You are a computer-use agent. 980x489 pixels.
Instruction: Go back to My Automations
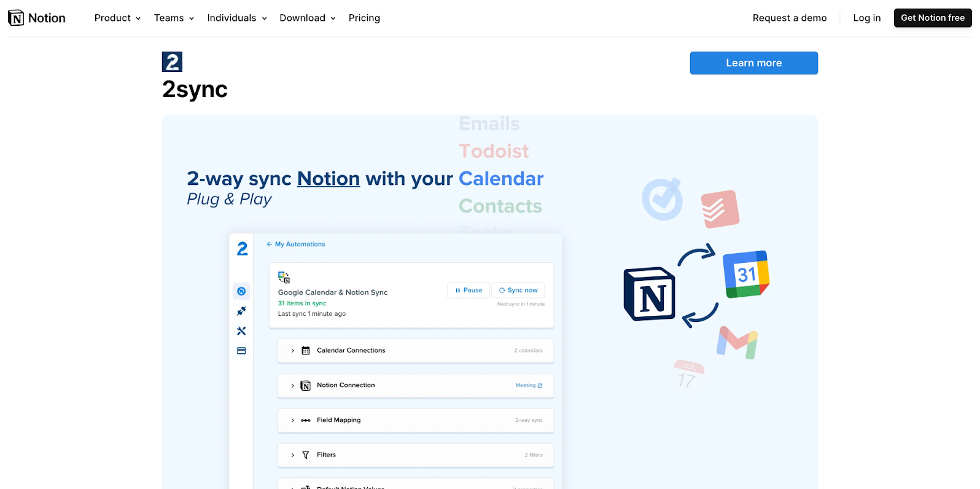[x=296, y=244]
